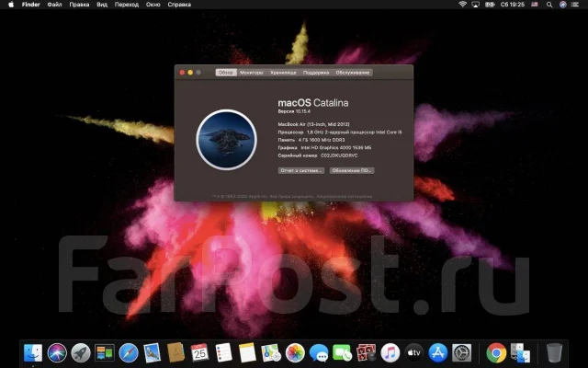The height and width of the screenshot is (368, 588).
Task: Launch FaceTime from the Dock
Action: 343,353
